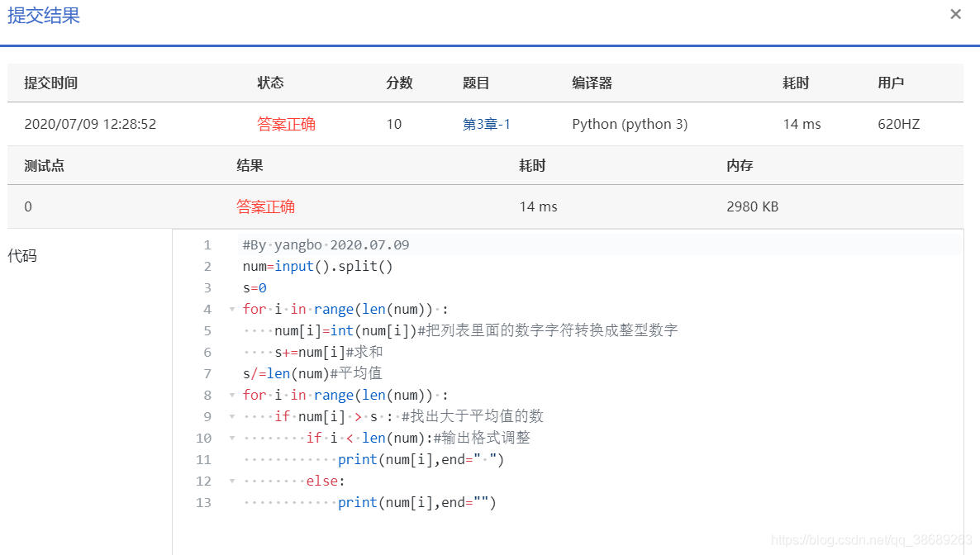
Task: Click line number 13 in the gutter
Action: click(x=204, y=502)
